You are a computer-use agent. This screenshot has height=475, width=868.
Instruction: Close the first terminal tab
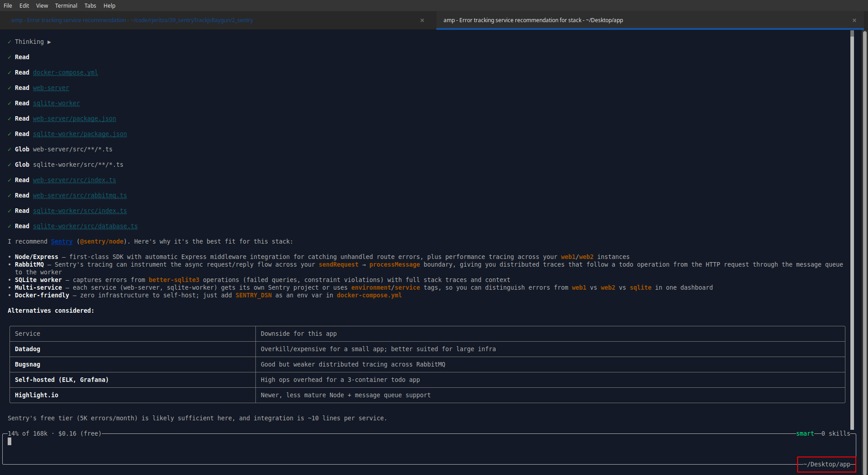coord(422,20)
